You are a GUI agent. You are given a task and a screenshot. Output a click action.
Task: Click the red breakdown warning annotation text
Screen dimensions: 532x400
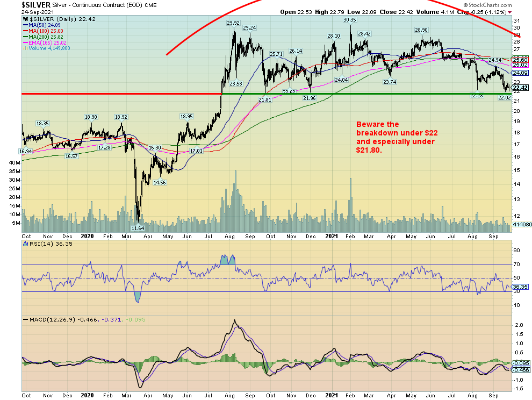click(x=395, y=137)
